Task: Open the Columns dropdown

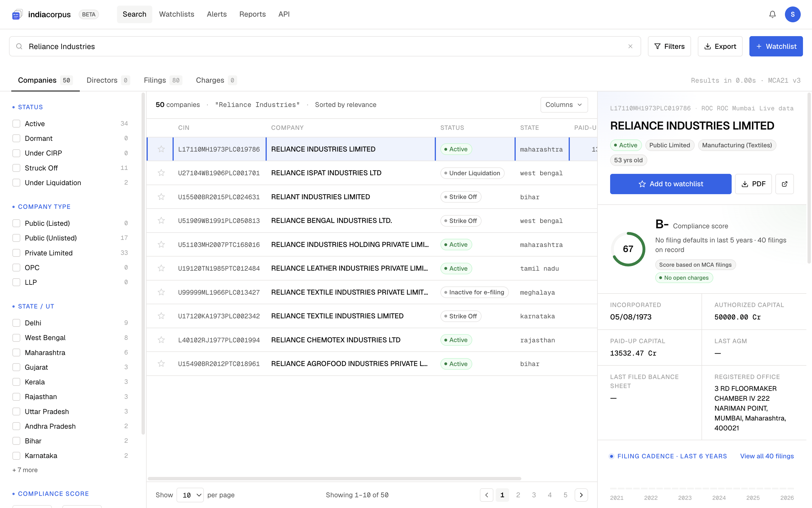Action: coord(564,105)
